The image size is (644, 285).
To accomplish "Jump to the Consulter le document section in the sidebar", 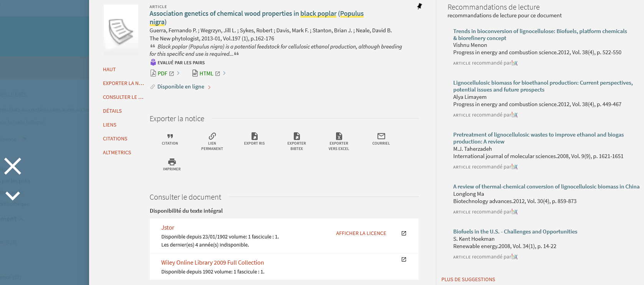I will pos(123,97).
